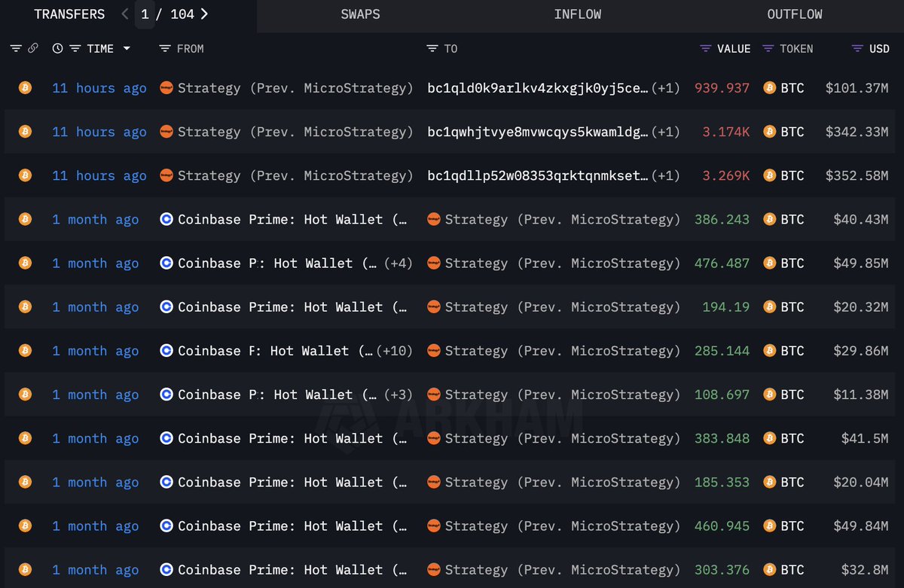Open the VALUE column filter icon
Screen dimensions: 904x588
[x=705, y=48]
